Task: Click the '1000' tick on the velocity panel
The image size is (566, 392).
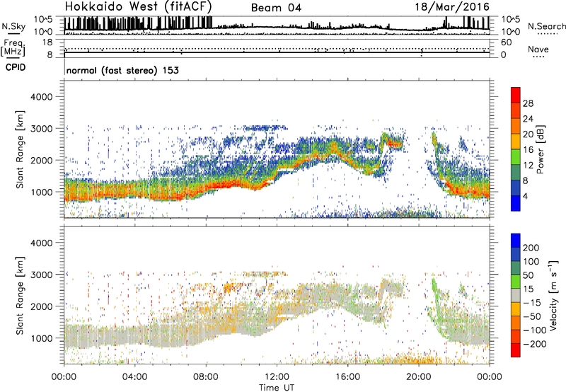Action: (41, 338)
